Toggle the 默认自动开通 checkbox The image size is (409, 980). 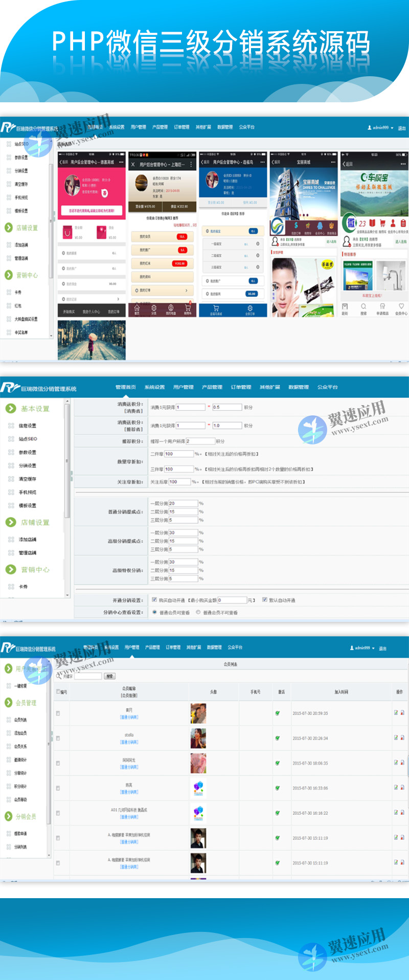pyautogui.click(x=265, y=599)
